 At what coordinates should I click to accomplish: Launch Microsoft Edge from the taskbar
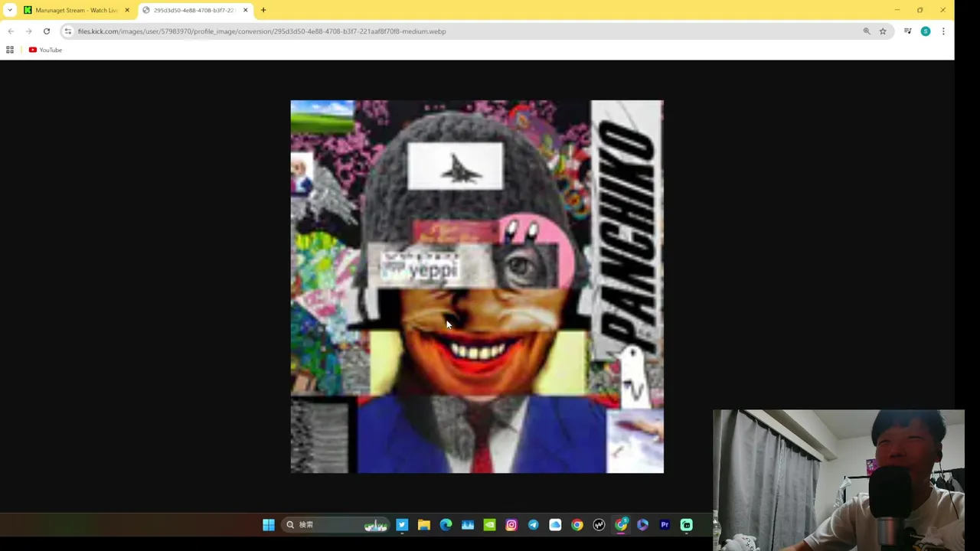[446, 525]
